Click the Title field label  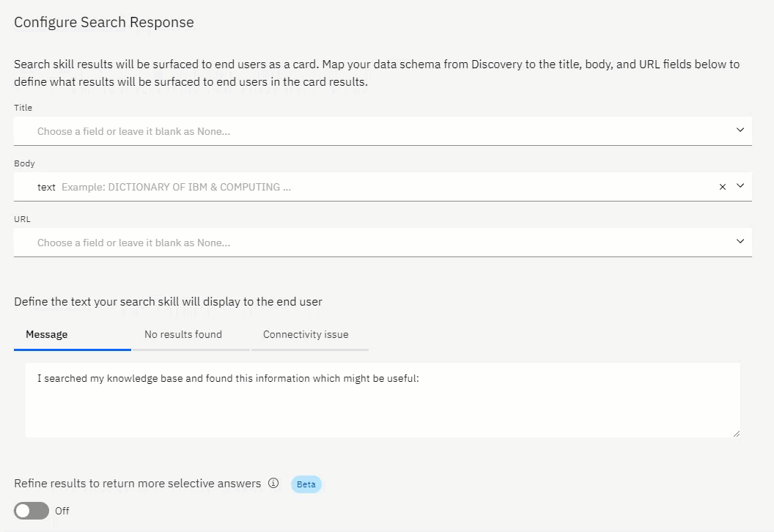(23, 108)
